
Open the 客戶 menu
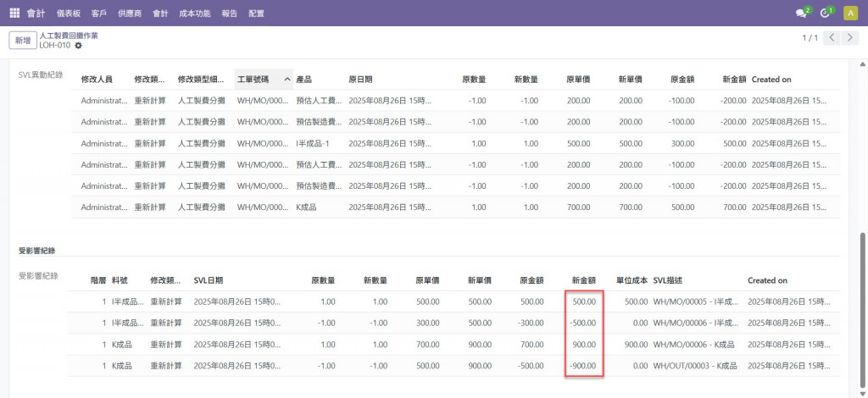click(x=99, y=14)
